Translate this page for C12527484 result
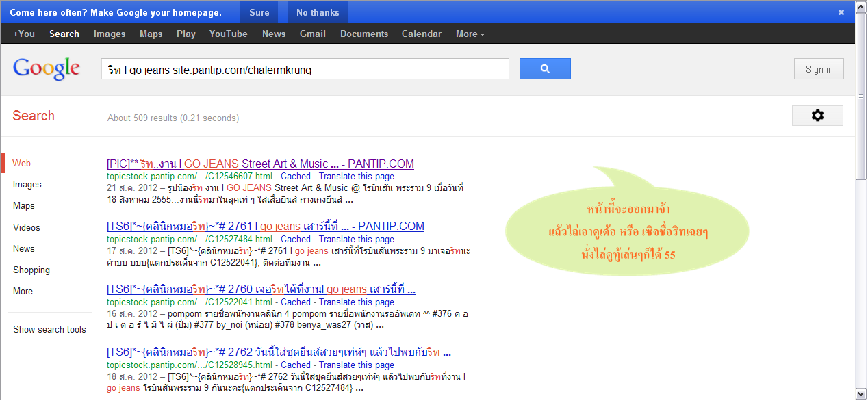868x401 pixels. [357, 239]
